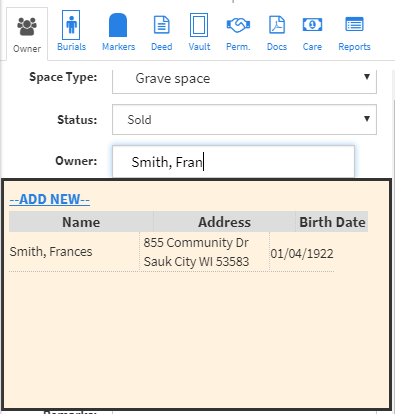This screenshot has width=395, height=414.
Task: Select Smith, Frances from suggestions
Action: [51, 252]
